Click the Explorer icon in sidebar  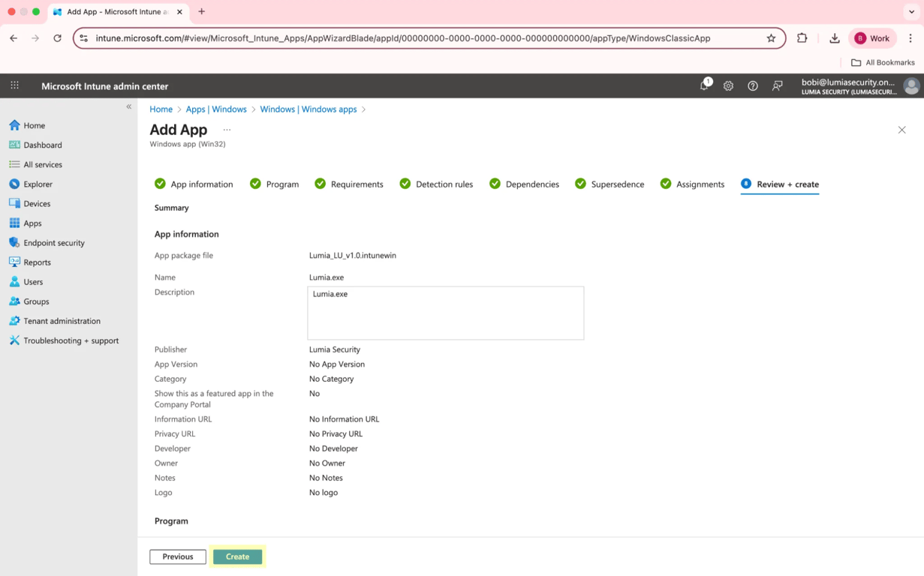[14, 184]
